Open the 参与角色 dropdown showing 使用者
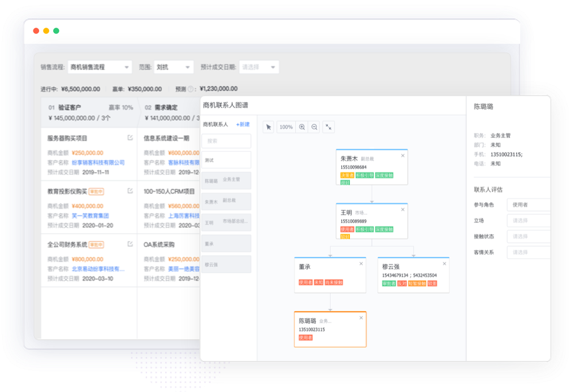The width and height of the screenshot is (571, 392). click(x=528, y=205)
